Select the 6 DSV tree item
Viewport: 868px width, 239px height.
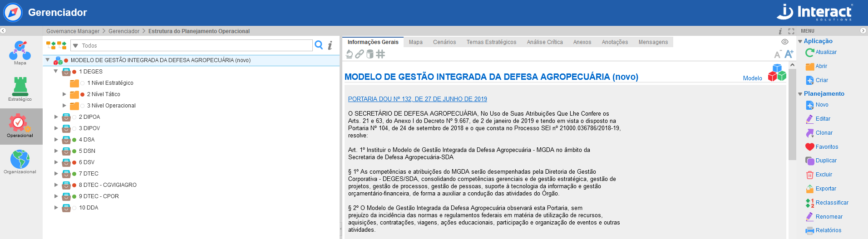coord(87,162)
